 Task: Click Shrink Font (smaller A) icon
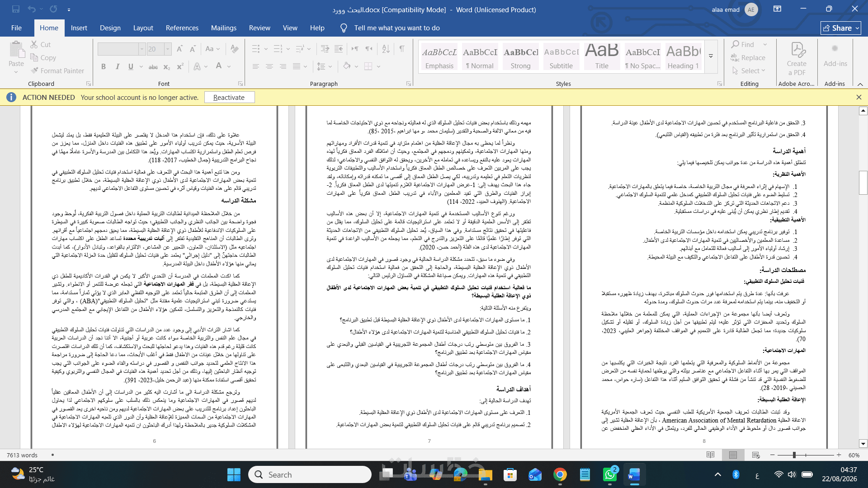click(193, 49)
